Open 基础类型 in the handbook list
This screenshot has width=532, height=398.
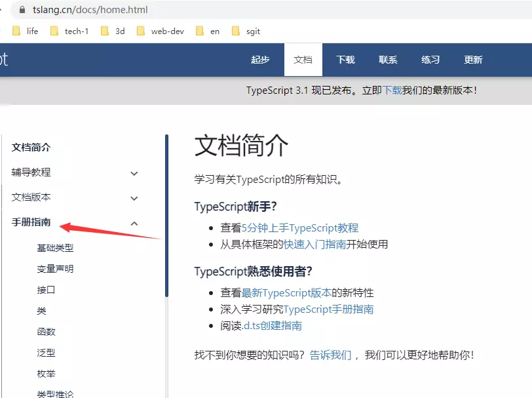55,248
